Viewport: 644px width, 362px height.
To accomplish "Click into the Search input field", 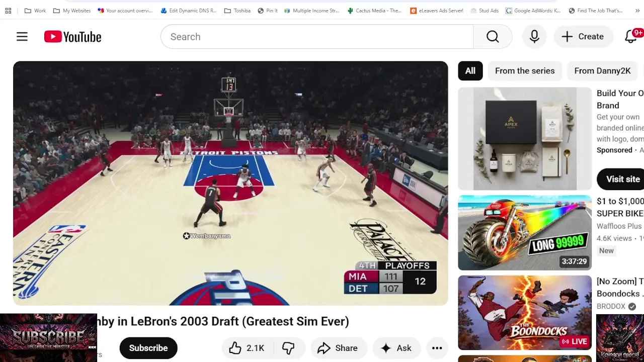I will [x=317, y=37].
